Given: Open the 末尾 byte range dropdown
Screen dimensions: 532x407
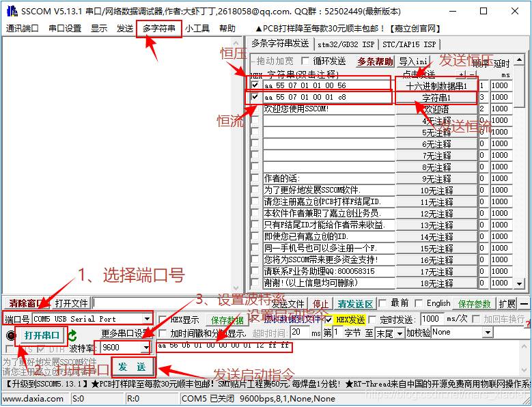Looking at the screenshot, I should click(x=400, y=334).
